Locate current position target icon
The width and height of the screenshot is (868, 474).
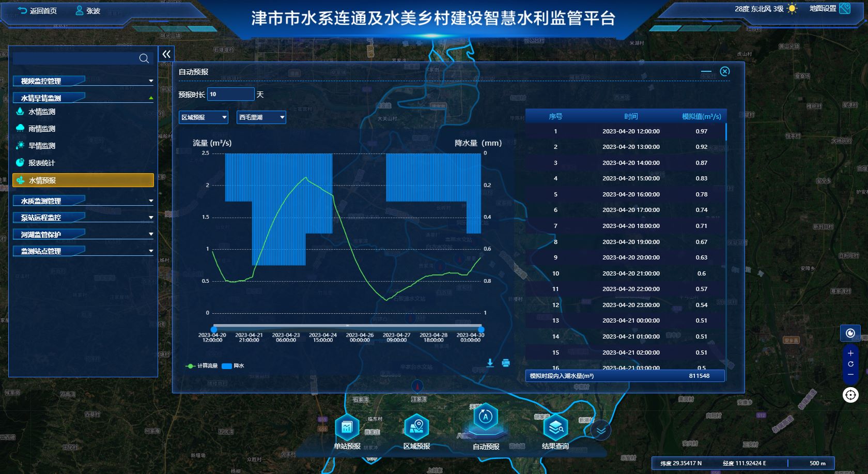(x=850, y=395)
